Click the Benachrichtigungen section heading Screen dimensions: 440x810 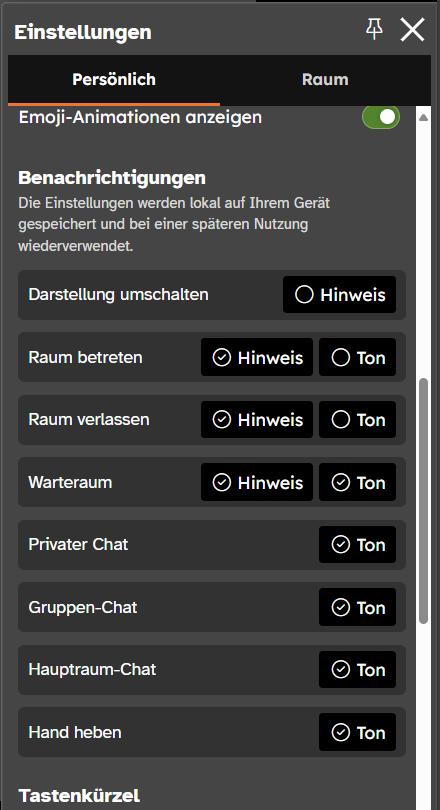(x=112, y=178)
